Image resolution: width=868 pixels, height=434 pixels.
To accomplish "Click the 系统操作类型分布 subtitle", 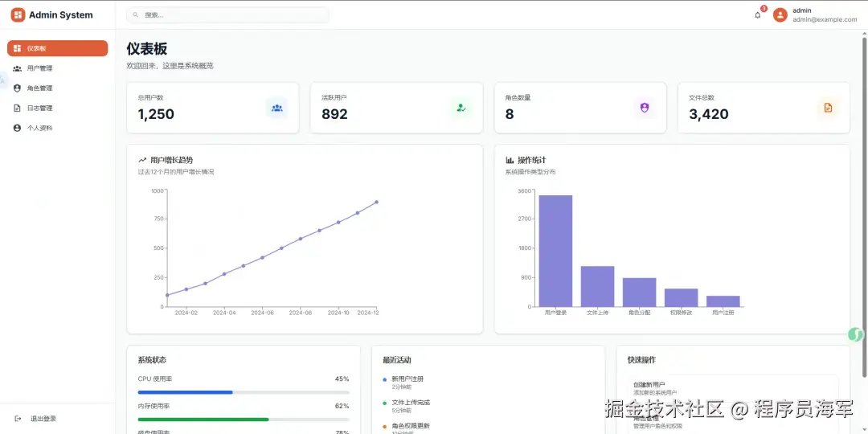I will click(530, 172).
